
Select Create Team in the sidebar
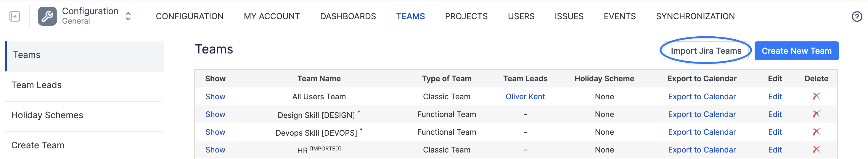(38, 145)
